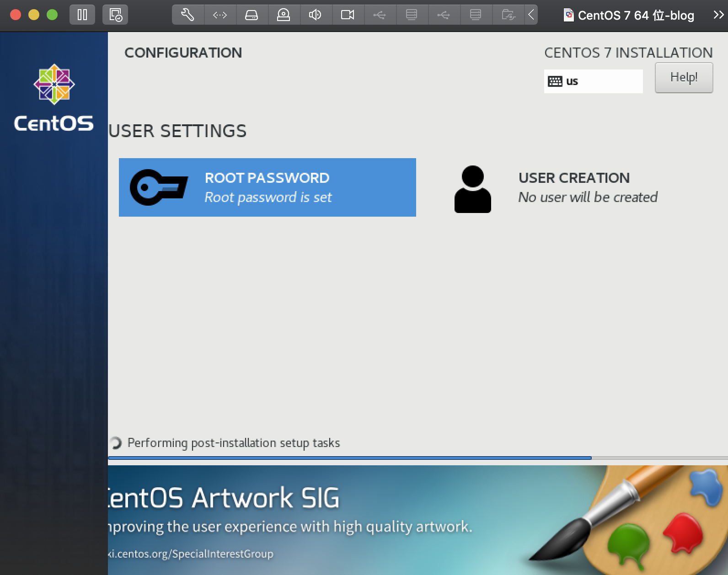Click the network adapter toolbar icon

pyautogui.click(x=220, y=15)
